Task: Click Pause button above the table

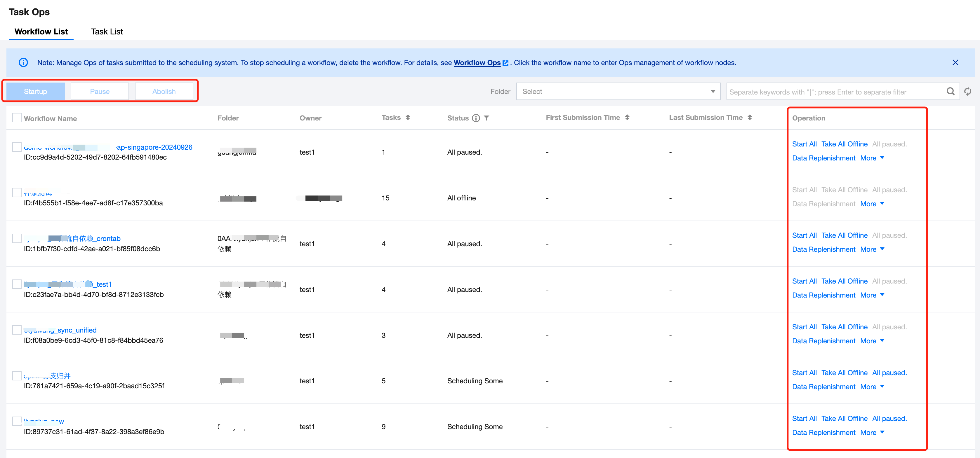Action: [100, 92]
